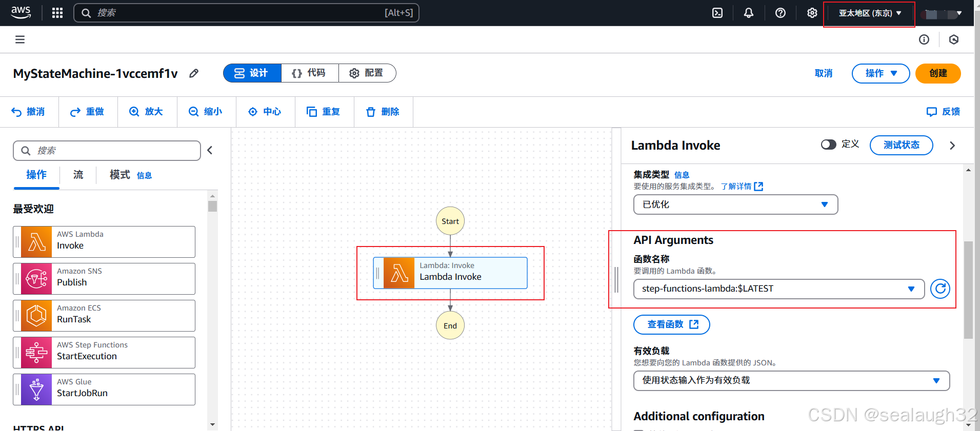Switch to Code (代码) mode
The height and width of the screenshot is (431, 980).
[x=310, y=73]
